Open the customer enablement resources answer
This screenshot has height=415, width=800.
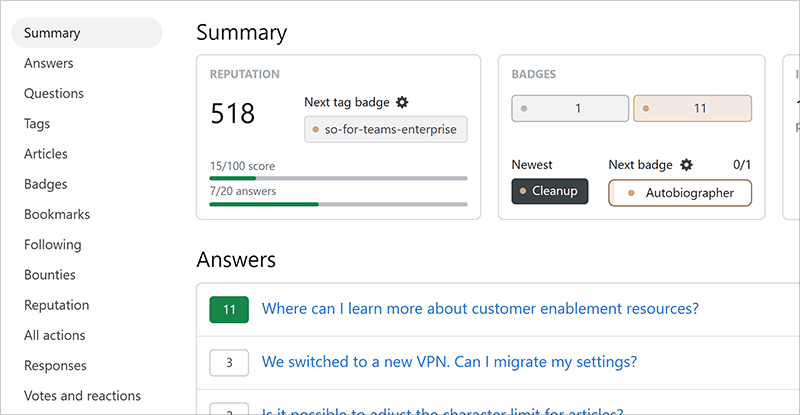pos(480,309)
